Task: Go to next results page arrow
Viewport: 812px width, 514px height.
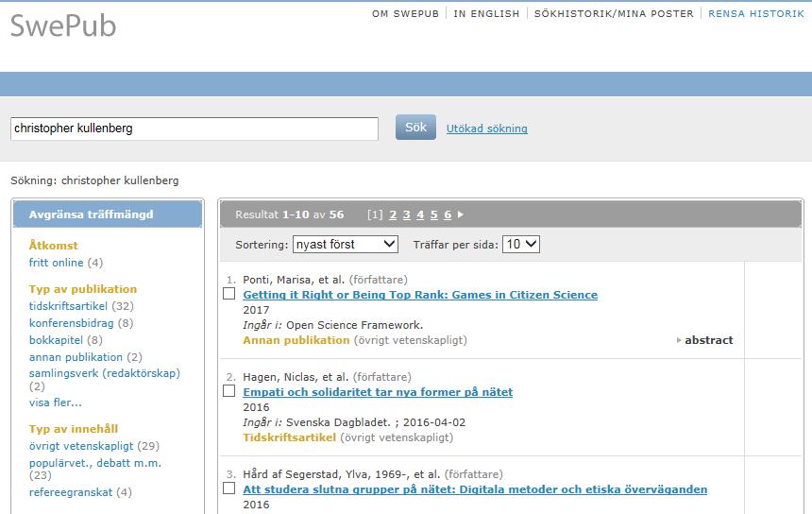Action: point(461,214)
